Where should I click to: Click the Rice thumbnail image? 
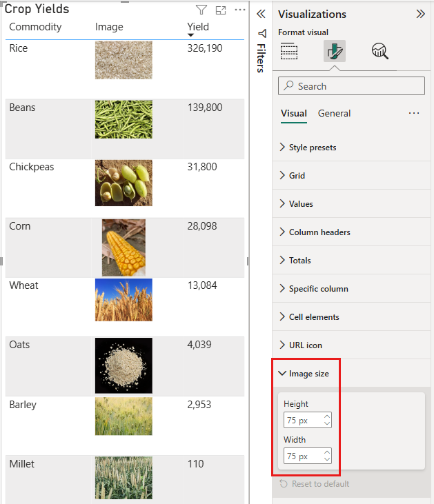[x=124, y=60]
